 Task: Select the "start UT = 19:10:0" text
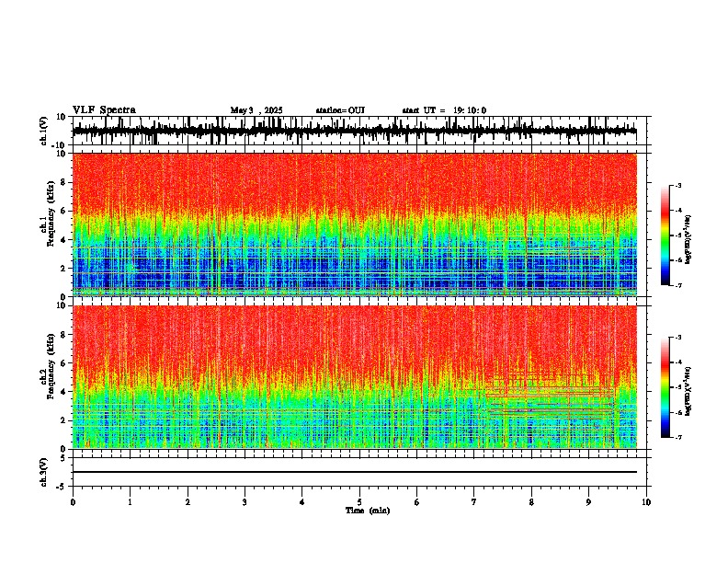444,110
